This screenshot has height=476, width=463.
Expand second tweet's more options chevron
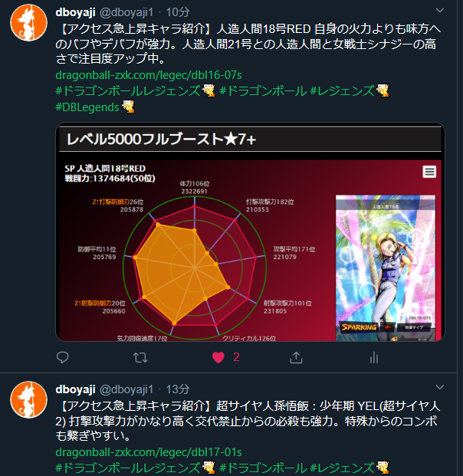click(440, 387)
